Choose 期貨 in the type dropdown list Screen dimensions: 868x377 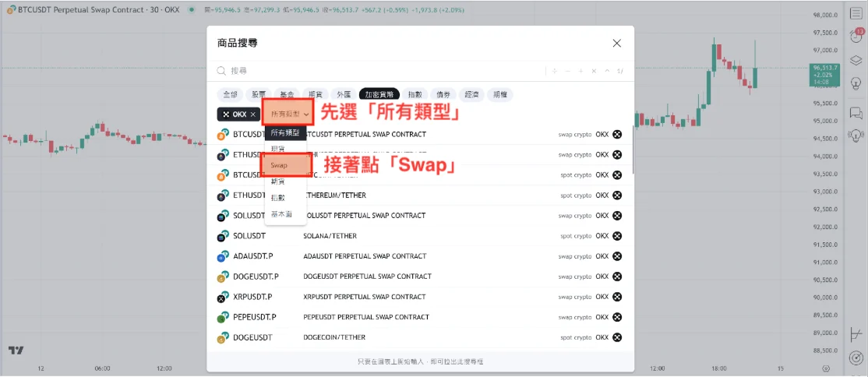click(285, 181)
